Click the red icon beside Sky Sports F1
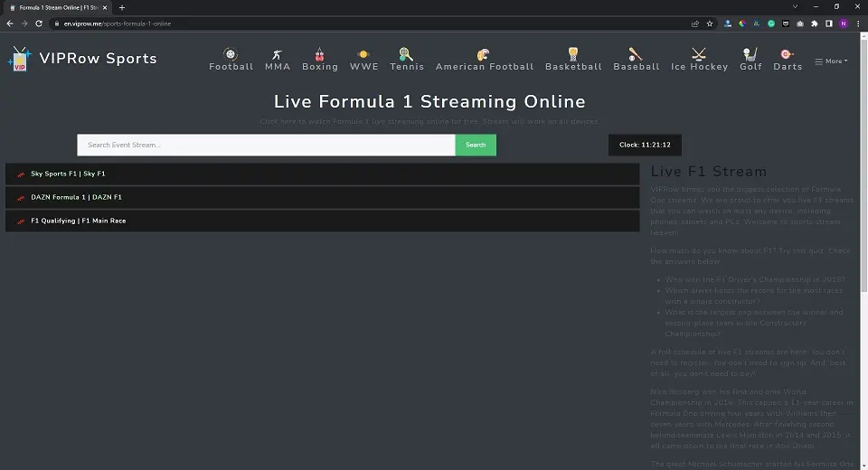This screenshot has width=868, height=470. coord(21,174)
